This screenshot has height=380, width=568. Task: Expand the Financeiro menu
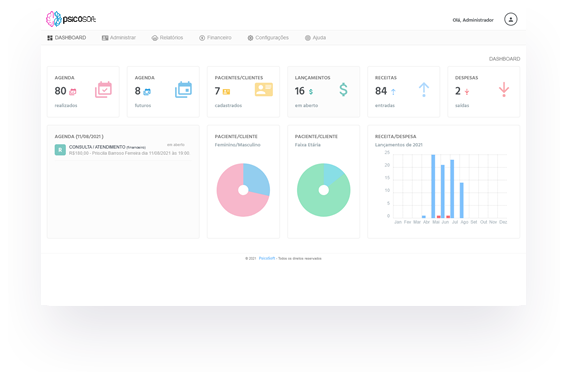tap(215, 38)
